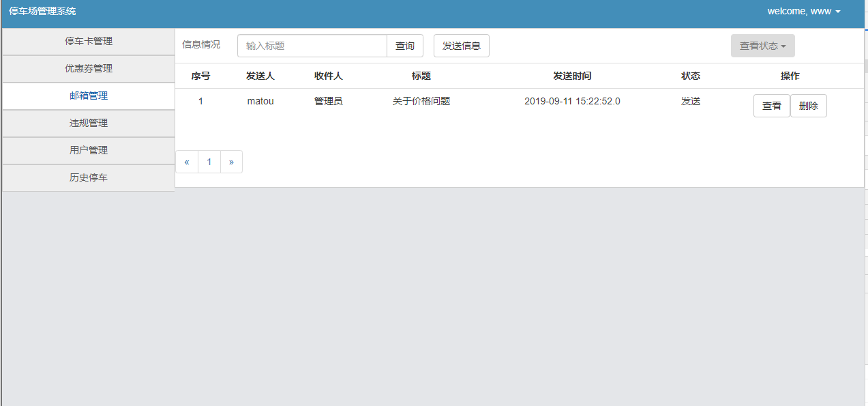Select the message row for 关于价格问题
868x406 pixels.
tap(421, 101)
